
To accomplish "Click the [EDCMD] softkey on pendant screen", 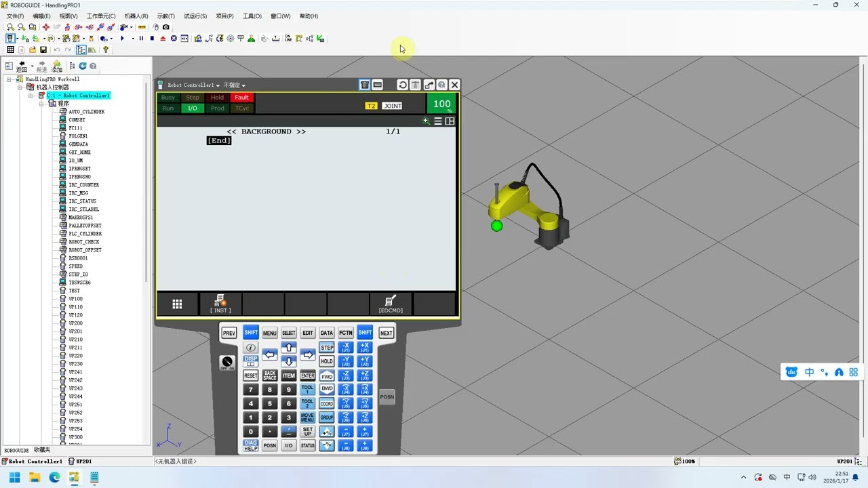I will click(391, 304).
